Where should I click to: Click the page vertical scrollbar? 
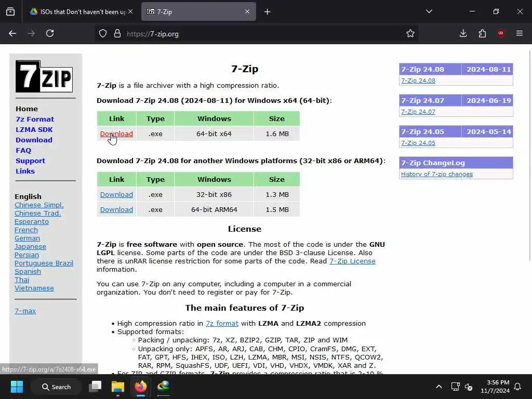point(530,155)
